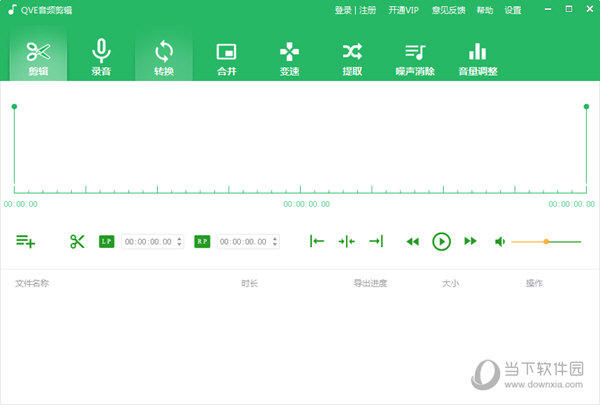
Task: Click the 导出进度 column header
Action: click(370, 283)
